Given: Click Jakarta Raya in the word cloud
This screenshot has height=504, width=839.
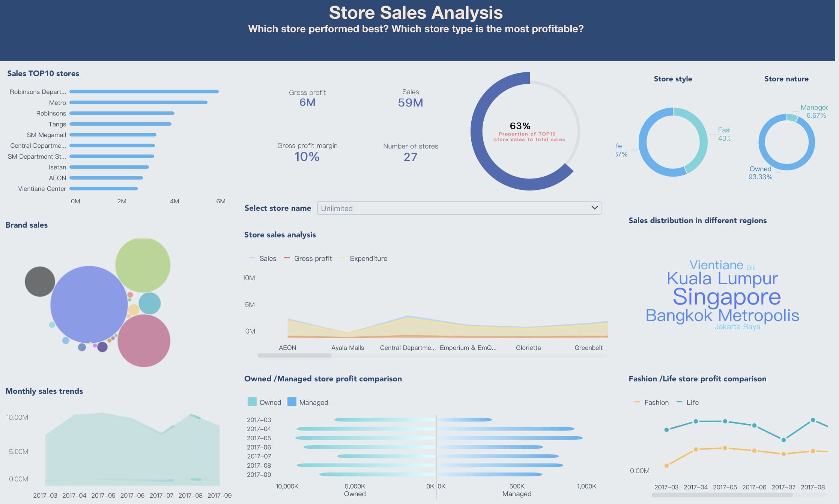Looking at the screenshot, I should coord(737,327).
